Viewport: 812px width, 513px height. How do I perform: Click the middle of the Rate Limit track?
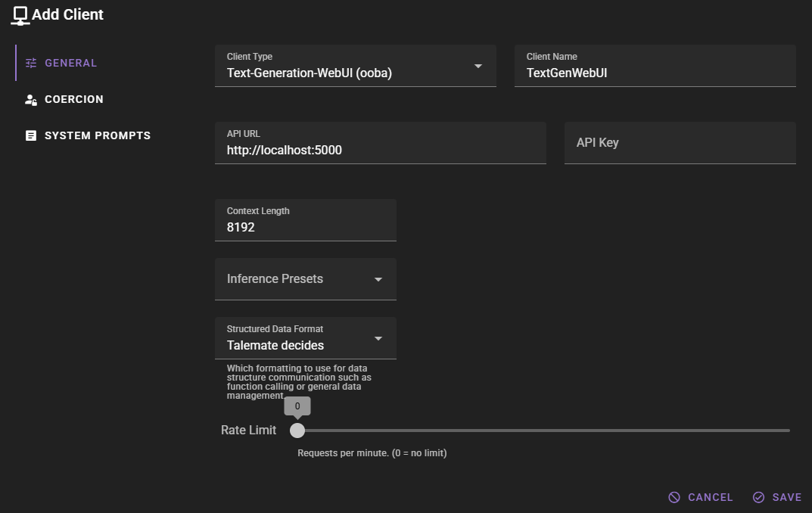click(544, 431)
